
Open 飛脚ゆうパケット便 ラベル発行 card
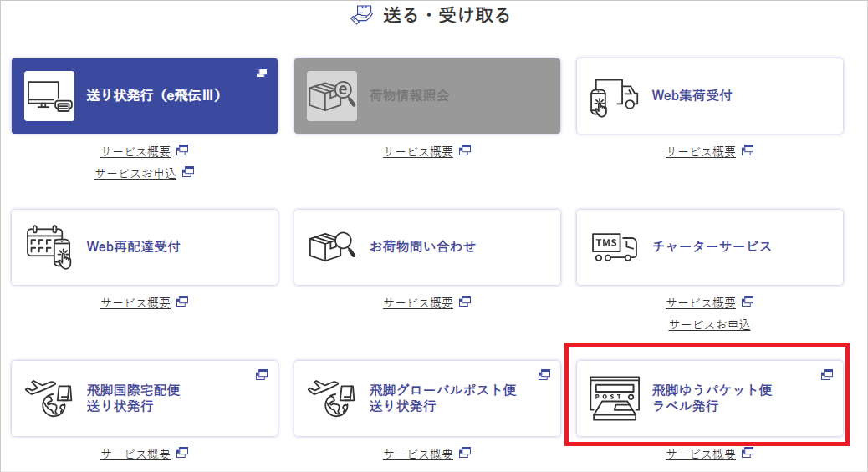click(710, 398)
